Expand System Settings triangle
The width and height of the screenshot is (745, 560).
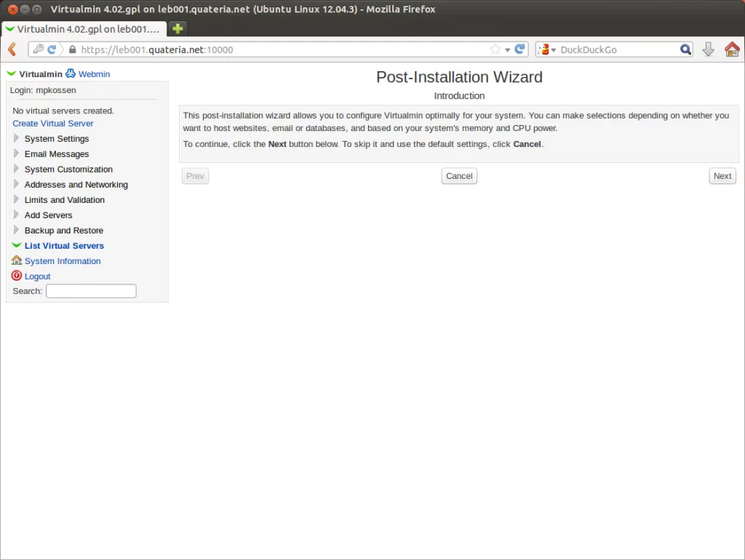16,138
